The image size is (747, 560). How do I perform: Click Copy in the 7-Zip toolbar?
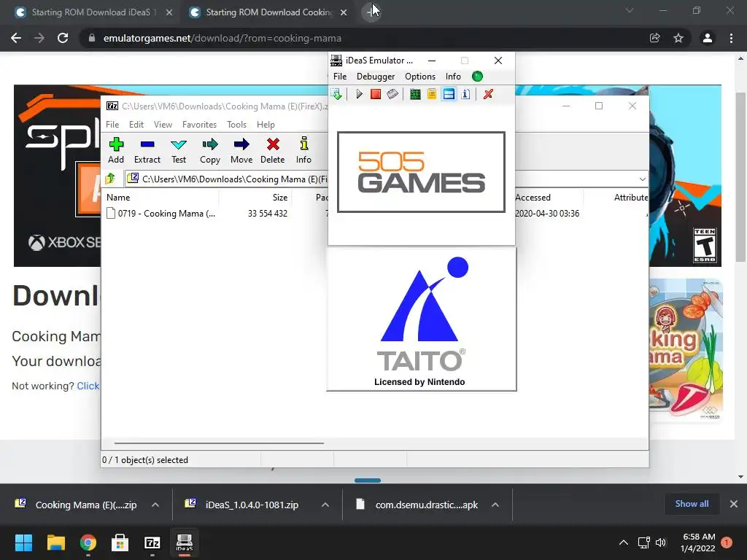click(210, 150)
